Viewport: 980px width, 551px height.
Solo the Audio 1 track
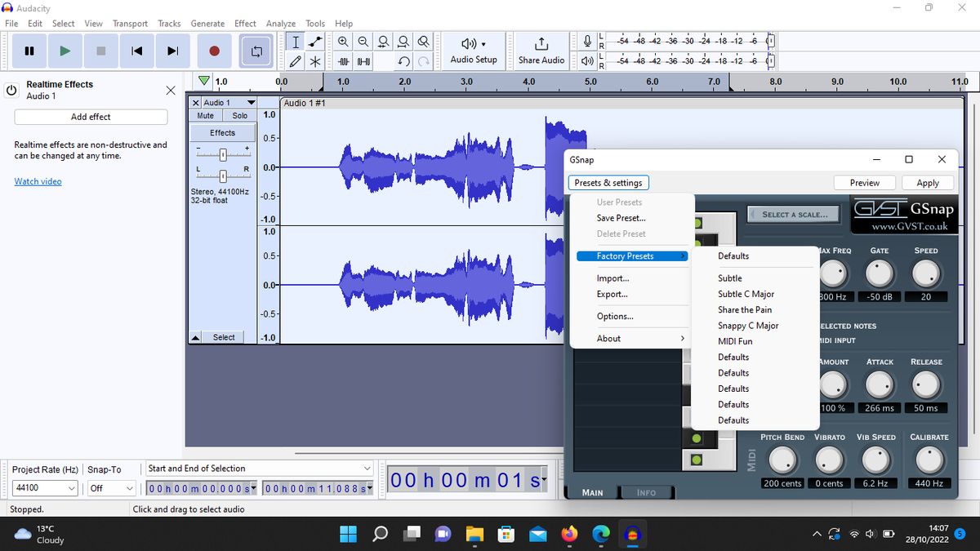(x=239, y=115)
